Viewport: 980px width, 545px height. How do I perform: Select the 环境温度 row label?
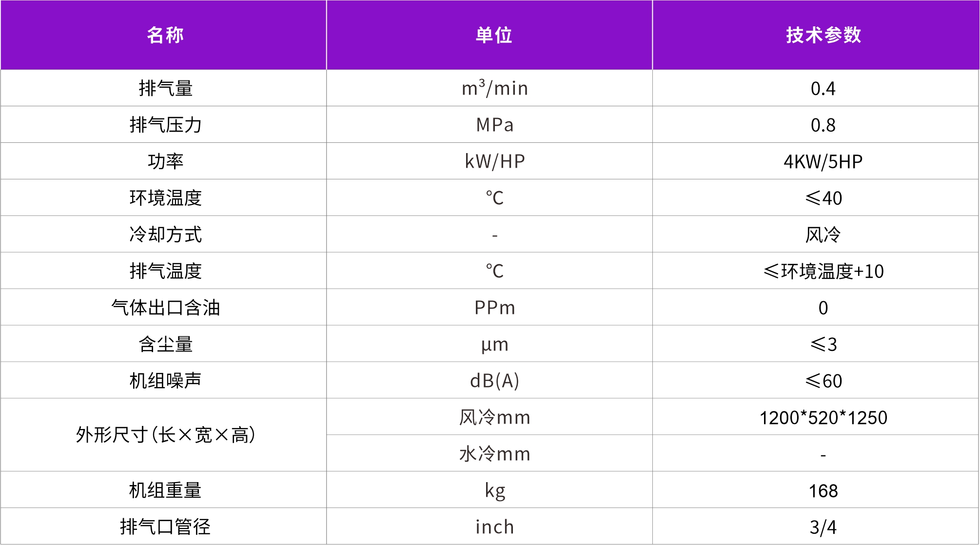[x=165, y=198]
